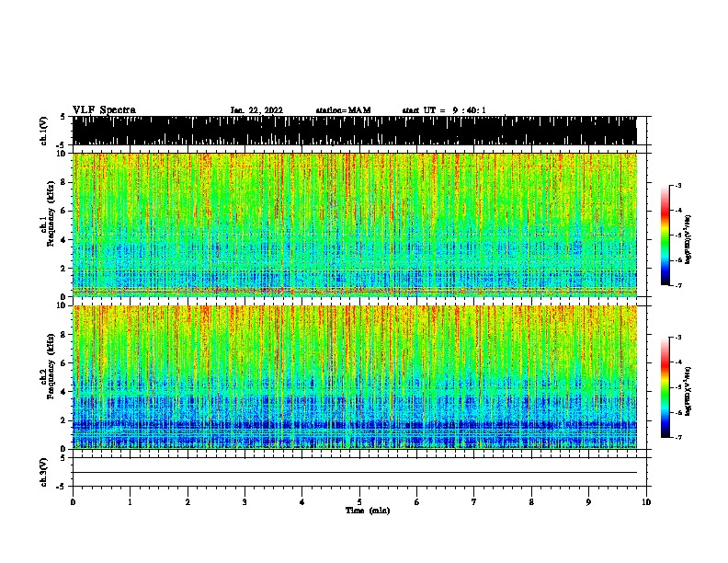This screenshot has height=563, width=728.
Task: Select the date text "Jan. 22, 2022"
Action: tap(256, 110)
